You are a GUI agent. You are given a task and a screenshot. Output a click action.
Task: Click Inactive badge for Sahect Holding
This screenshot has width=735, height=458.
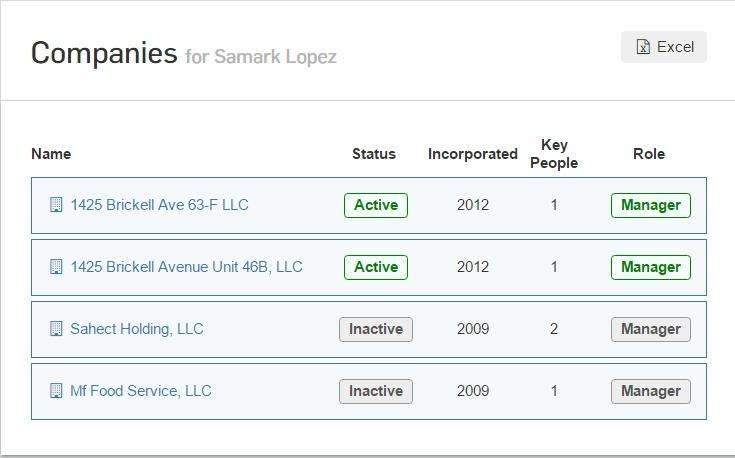coord(376,329)
